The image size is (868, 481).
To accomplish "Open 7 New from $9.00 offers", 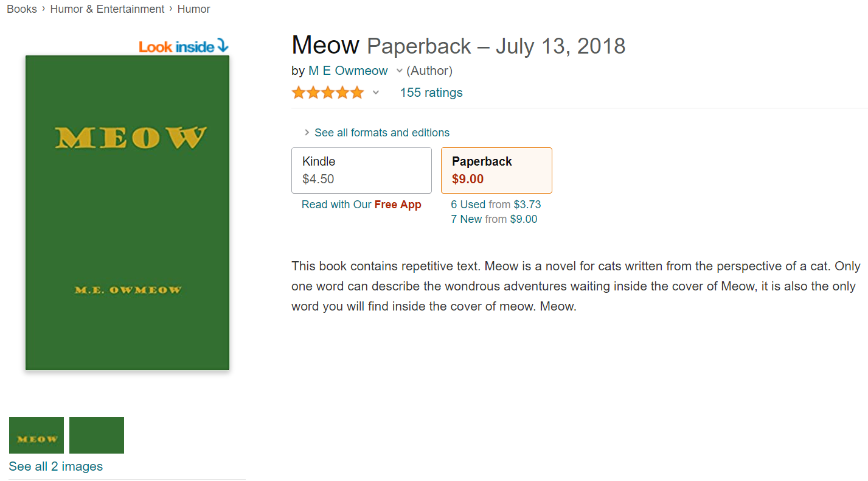I will pos(494,219).
